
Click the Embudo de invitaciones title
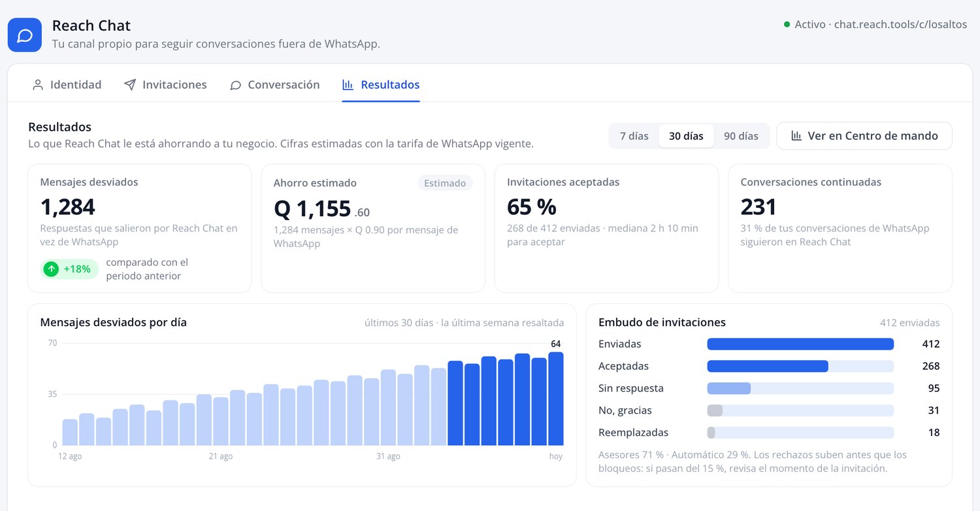tap(662, 322)
